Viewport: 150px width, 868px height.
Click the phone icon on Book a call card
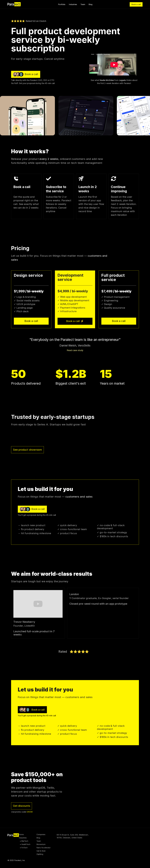[16, 179]
